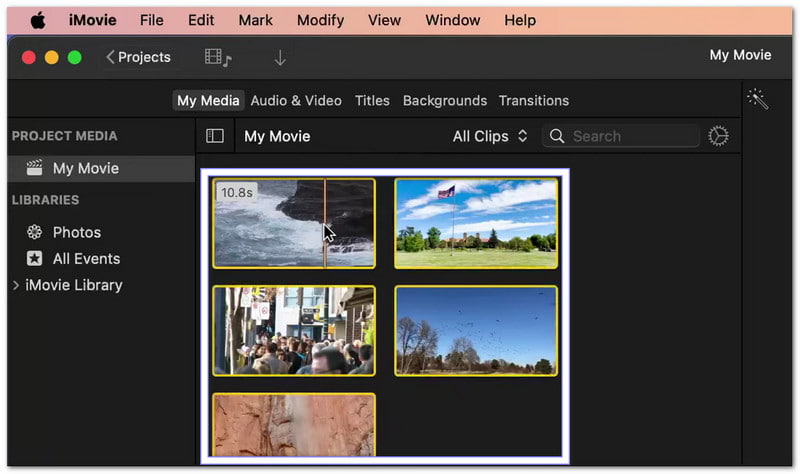This screenshot has width=800, height=474.
Task: Click the My Movie clapperboard icon
Action: [x=35, y=168]
